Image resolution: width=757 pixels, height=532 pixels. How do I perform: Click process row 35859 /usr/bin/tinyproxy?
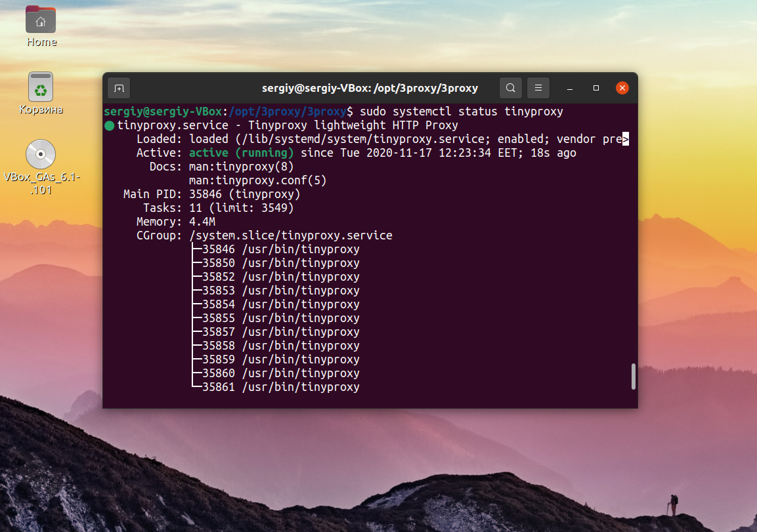(x=281, y=359)
